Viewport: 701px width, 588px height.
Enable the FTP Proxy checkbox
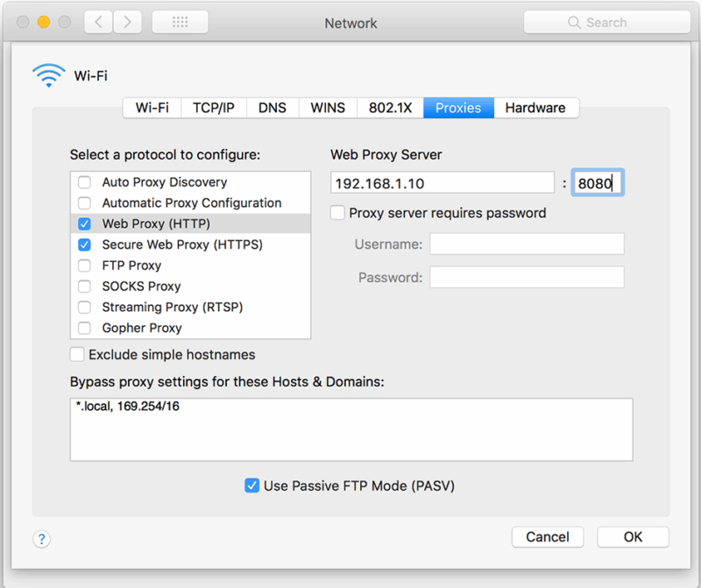tap(84, 266)
